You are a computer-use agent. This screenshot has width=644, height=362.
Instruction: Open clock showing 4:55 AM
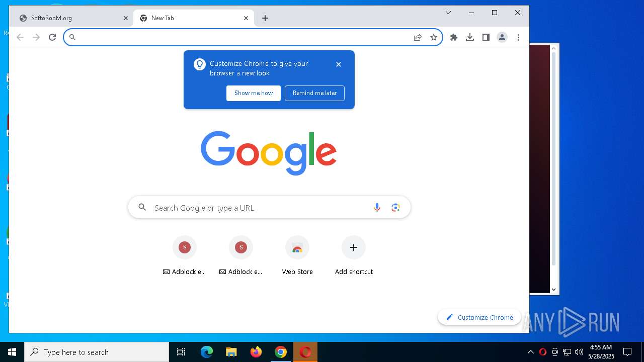[x=601, y=352]
